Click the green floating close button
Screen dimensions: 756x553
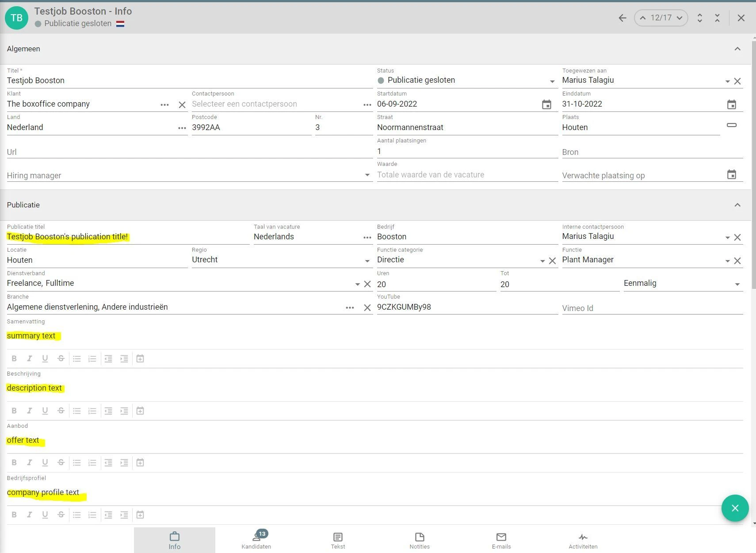[x=735, y=508]
